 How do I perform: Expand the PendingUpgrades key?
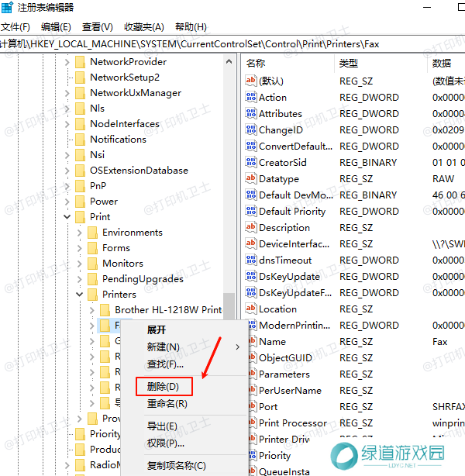pyautogui.click(x=80, y=279)
